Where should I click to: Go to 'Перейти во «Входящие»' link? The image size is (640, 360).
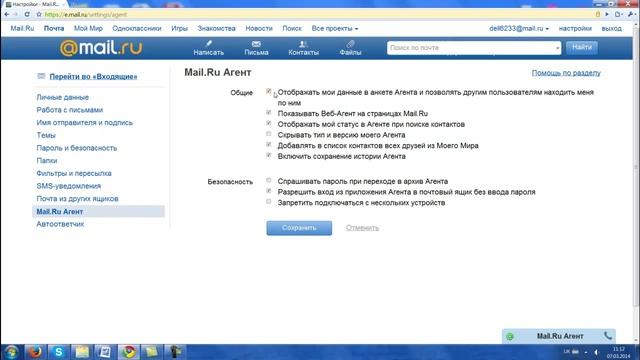[93, 76]
